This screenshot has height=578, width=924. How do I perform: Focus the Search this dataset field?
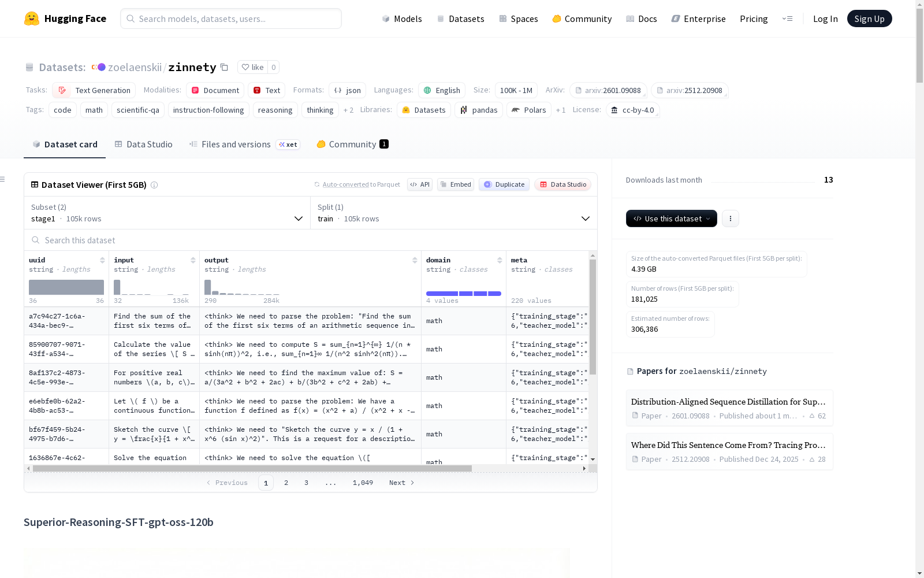coord(311,240)
